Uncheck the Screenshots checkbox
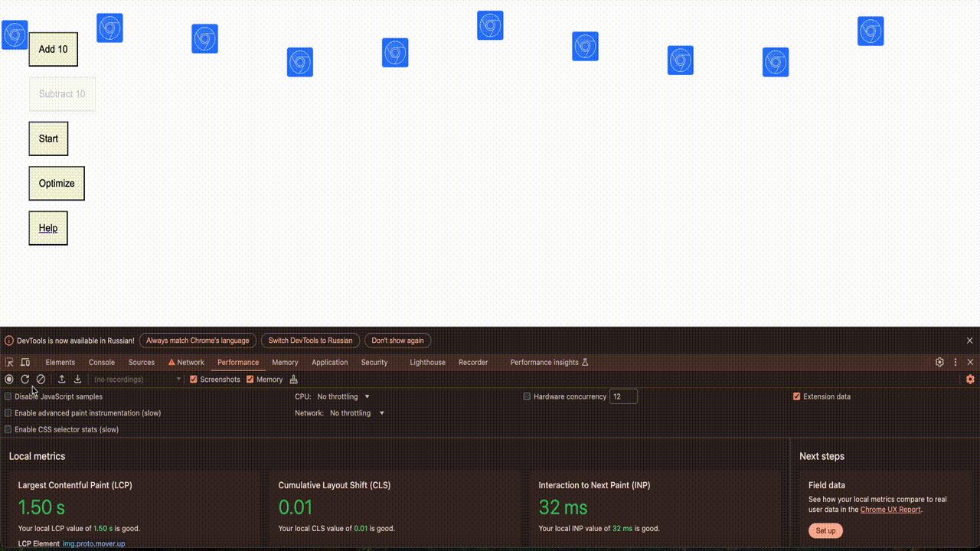The height and width of the screenshot is (551, 980). [194, 380]
